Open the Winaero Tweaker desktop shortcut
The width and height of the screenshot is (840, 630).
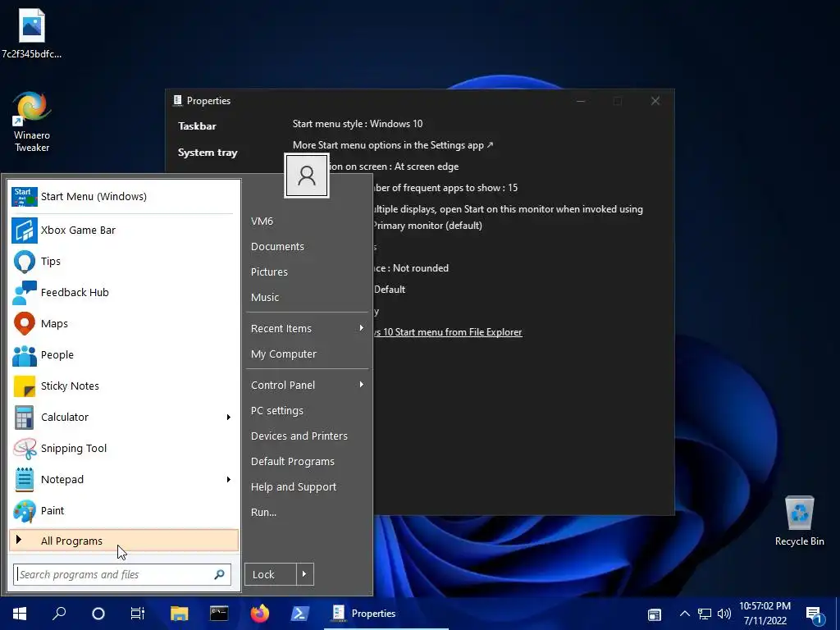32,122
